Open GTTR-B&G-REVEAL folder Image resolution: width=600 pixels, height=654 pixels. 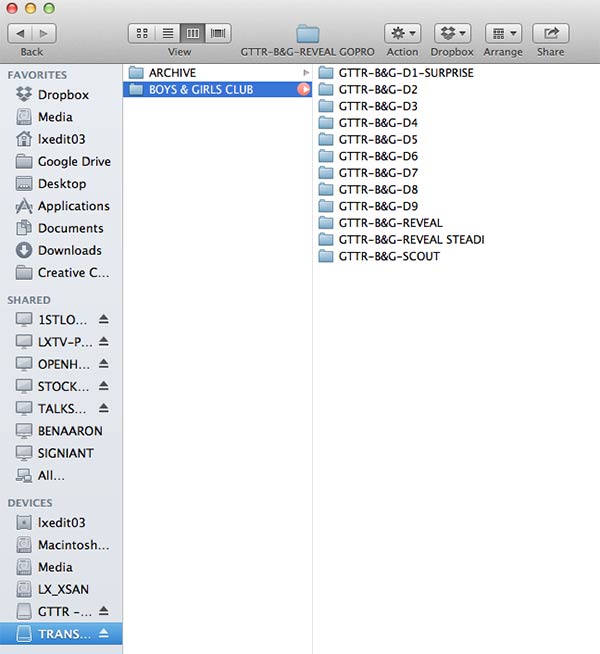pyautogui.click(x=380, y=223)
